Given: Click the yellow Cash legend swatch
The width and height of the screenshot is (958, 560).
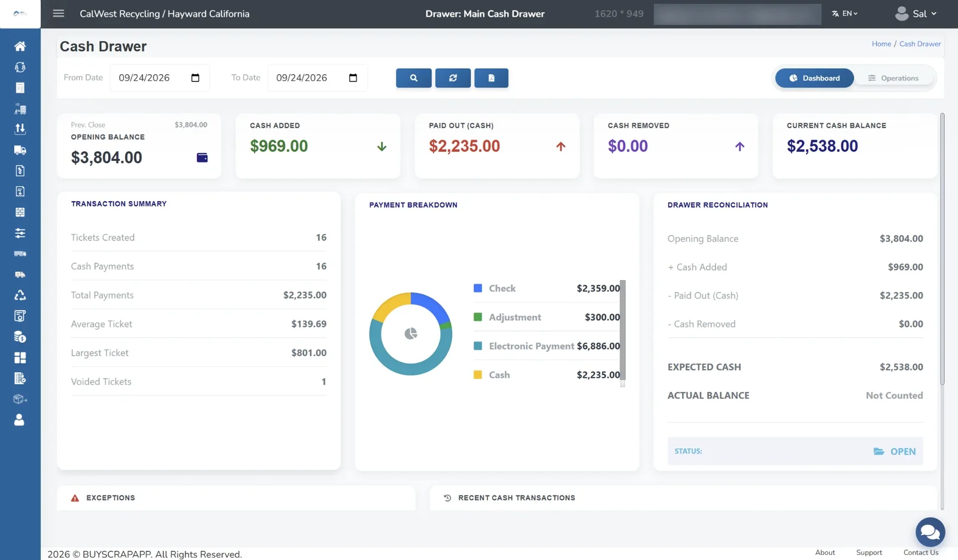Looking at the screenshot, I should pos(478,375).
